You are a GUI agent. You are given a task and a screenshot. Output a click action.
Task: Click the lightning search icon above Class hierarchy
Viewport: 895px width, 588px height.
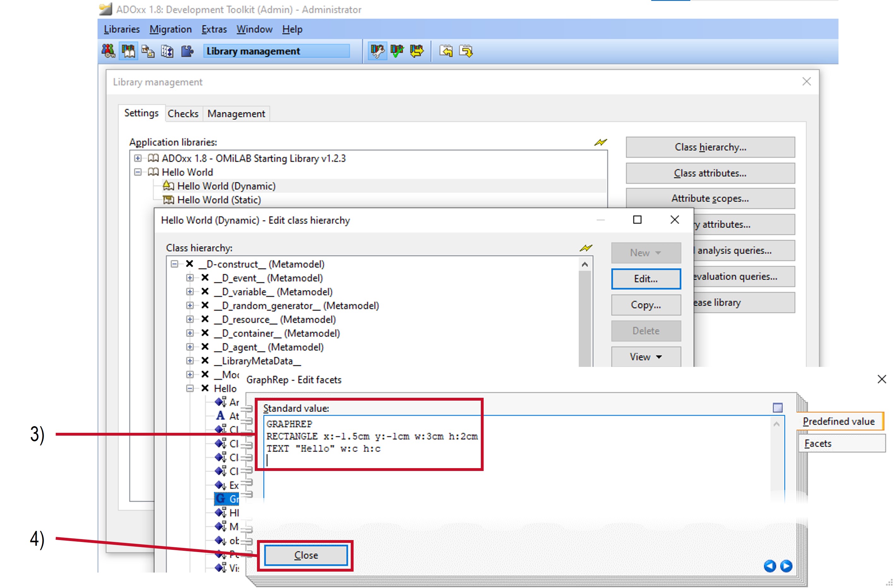point(586,248)
